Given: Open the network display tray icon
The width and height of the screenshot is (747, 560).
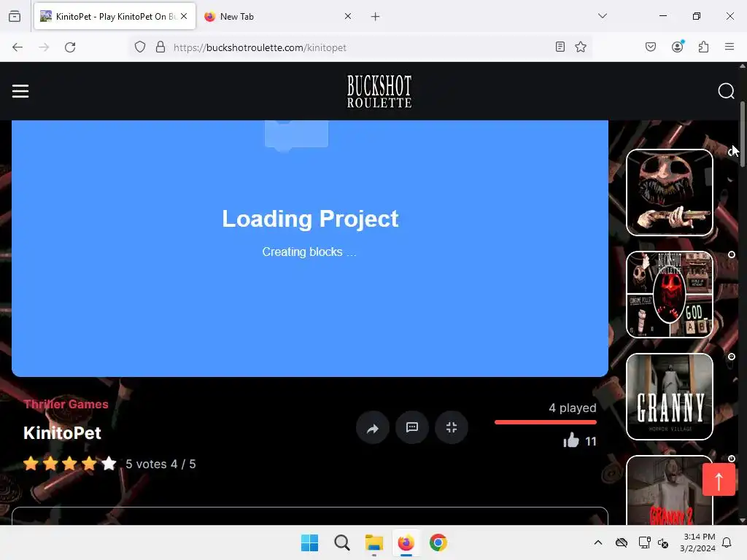Looking at the screenshot, I should (645, 542).
